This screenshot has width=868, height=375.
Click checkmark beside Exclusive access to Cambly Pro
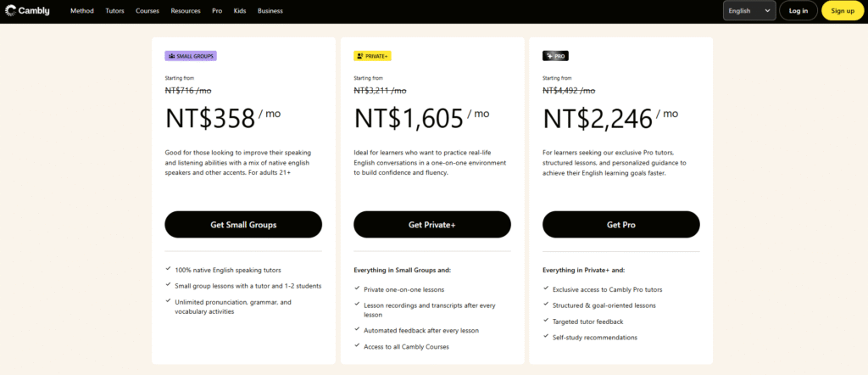[x=546, y=288]
